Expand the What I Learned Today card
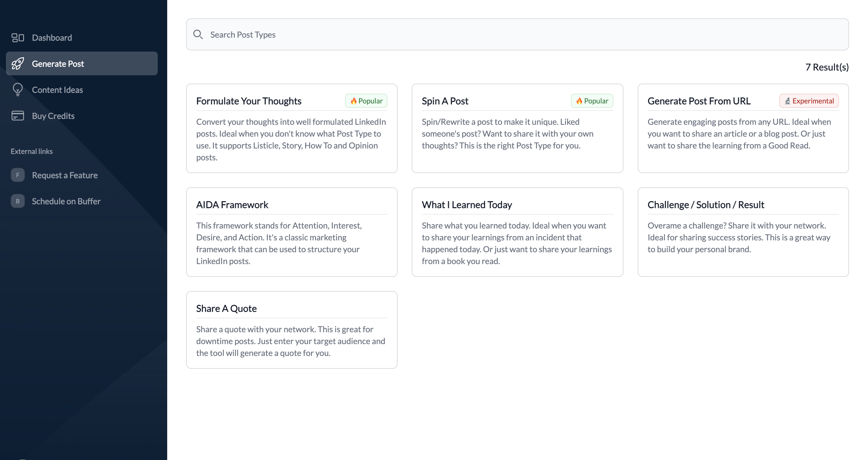868x460 pixels. (517, 232)
